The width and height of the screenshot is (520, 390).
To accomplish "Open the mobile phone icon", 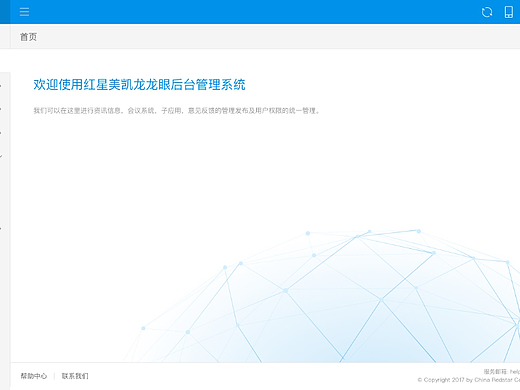I will pyautogui.click(x=509, y=12).
